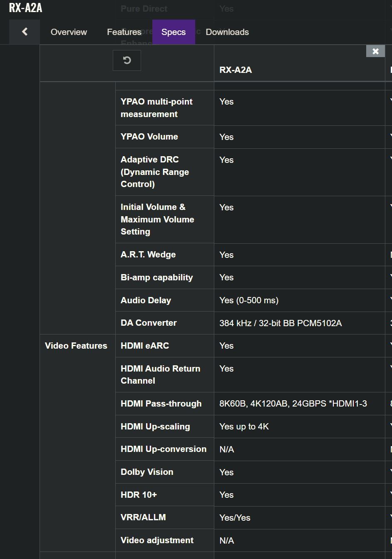This screenshot has width=392, height=559.
Task: Select the Yes value for HDR 10+
Action: 226,495
